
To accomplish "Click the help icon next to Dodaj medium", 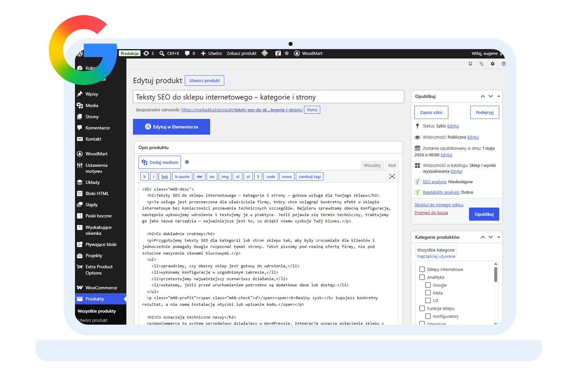I will pos(187,162).
